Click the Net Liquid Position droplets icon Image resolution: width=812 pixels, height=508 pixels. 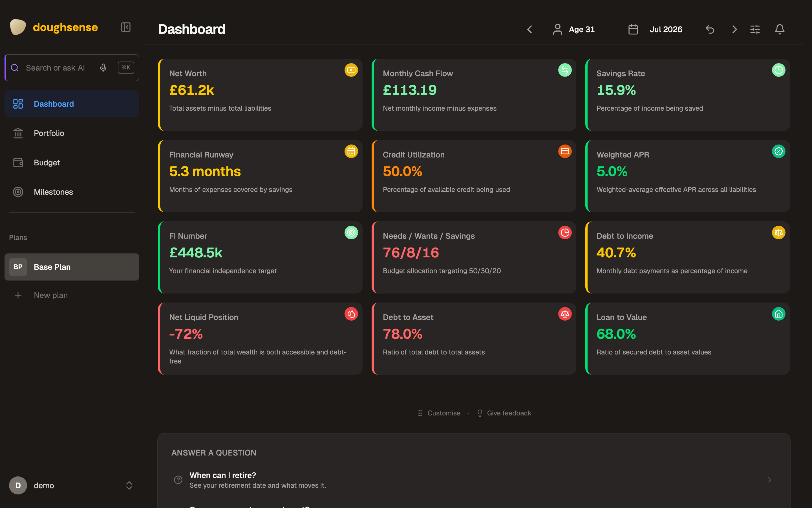click(351, 314)
